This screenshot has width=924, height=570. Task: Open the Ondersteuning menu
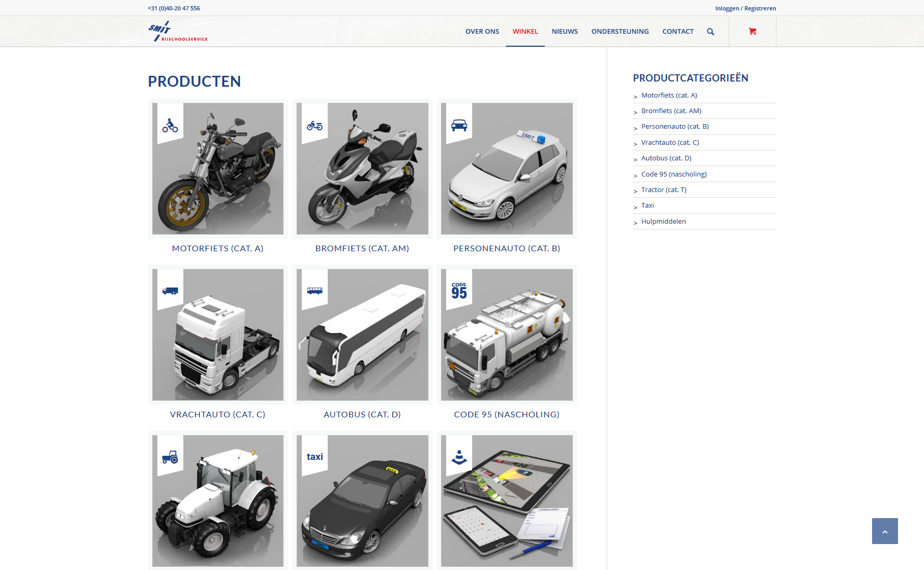tap(620, 32)
